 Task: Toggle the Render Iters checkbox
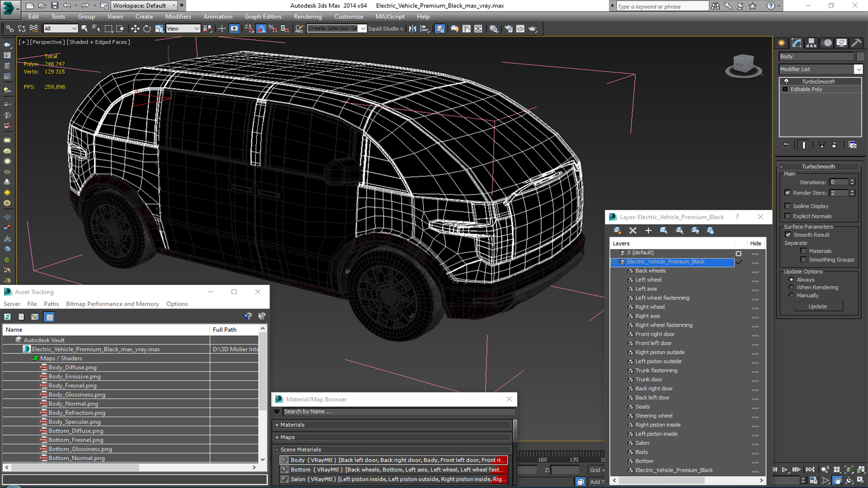(788, 192)
